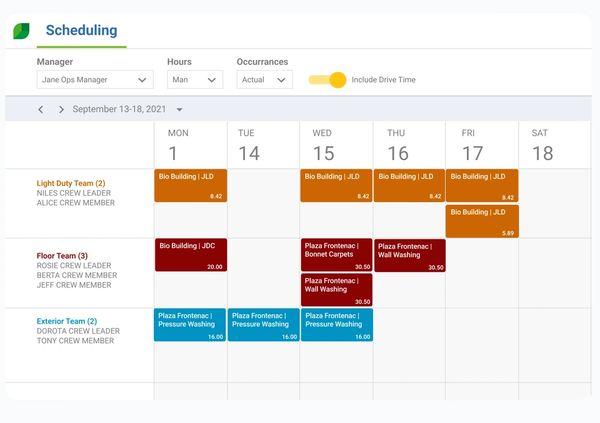Open Monday Bio Building JDC job

coord(190,255)
